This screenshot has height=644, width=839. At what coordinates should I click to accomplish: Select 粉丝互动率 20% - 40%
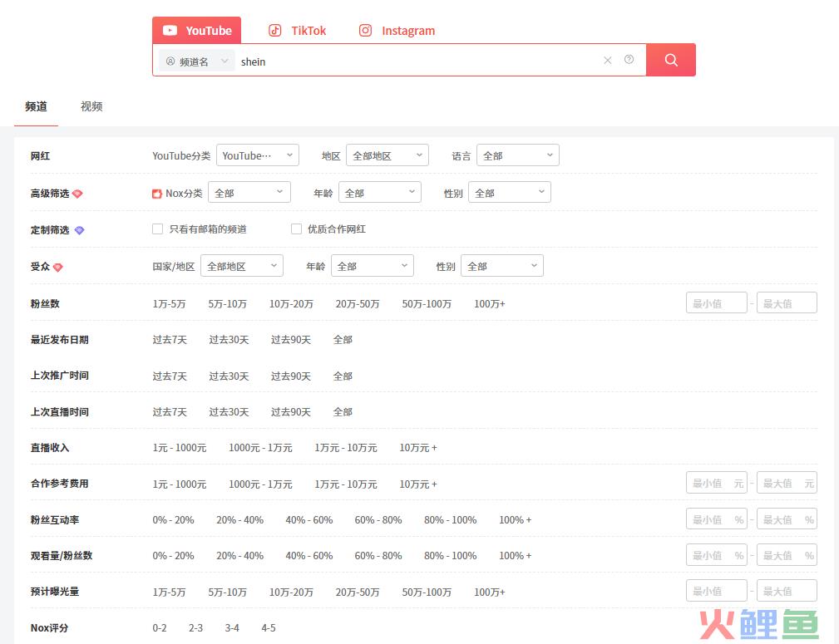click(x=239, y=520)
